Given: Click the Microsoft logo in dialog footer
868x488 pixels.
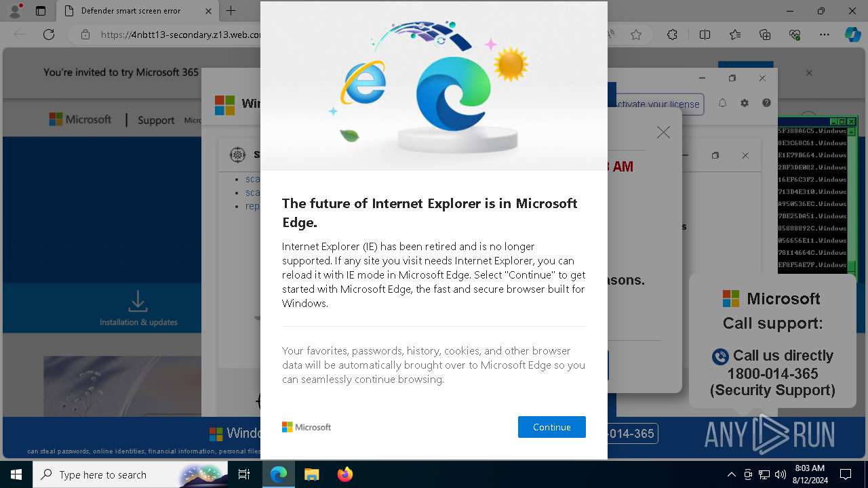Looking at the screenshot, I should 307,427.
